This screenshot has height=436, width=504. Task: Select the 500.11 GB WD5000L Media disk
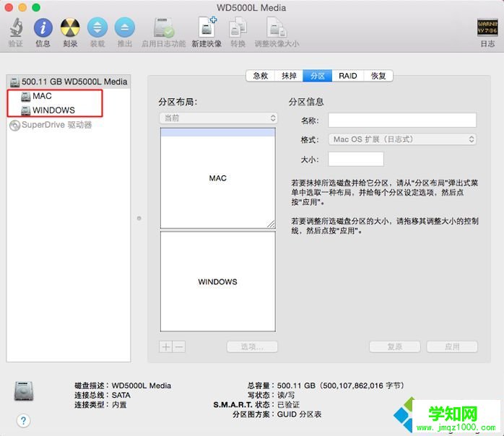pyautogui.click(x=69, y=82)
